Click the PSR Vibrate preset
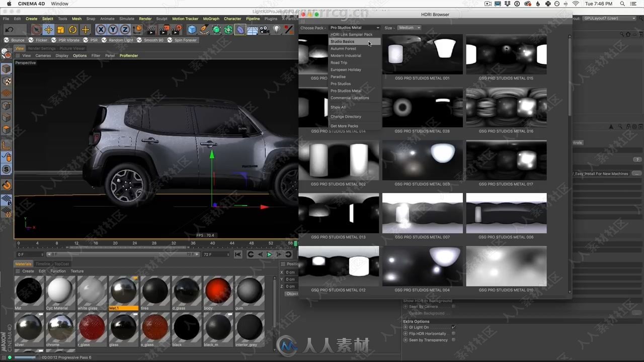This screenshot has height=362, width=644. (65, 40)
